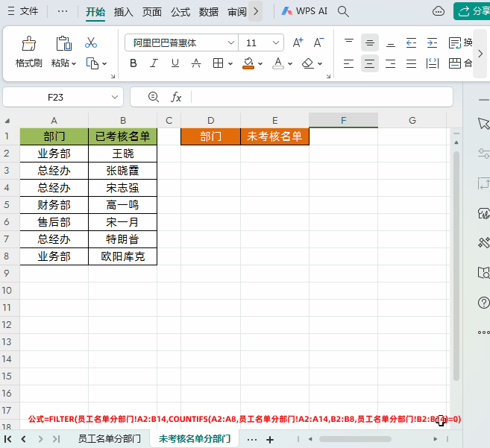The image size is (490, 448).
Task: Click the select-all corner triangle
Action: click(7, 121)
